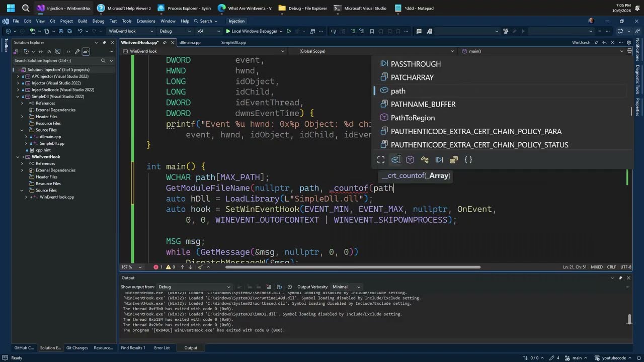Screen dimensions: 644x362
Task: Click the Save file toolbar icon
Action: click(61, 31)
